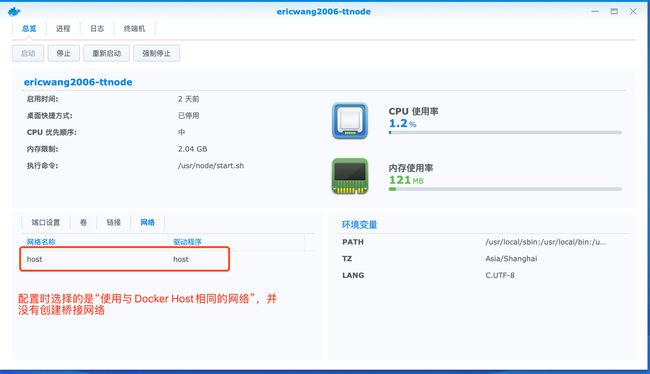The width and height of the screenshot is (650, 374).
Task: Restart container via 重新启动 button
Action: point(107,53)
